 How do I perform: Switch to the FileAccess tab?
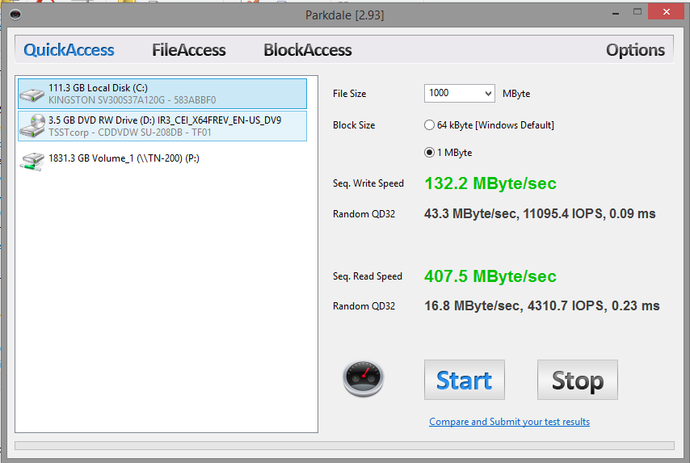(188, 50)
